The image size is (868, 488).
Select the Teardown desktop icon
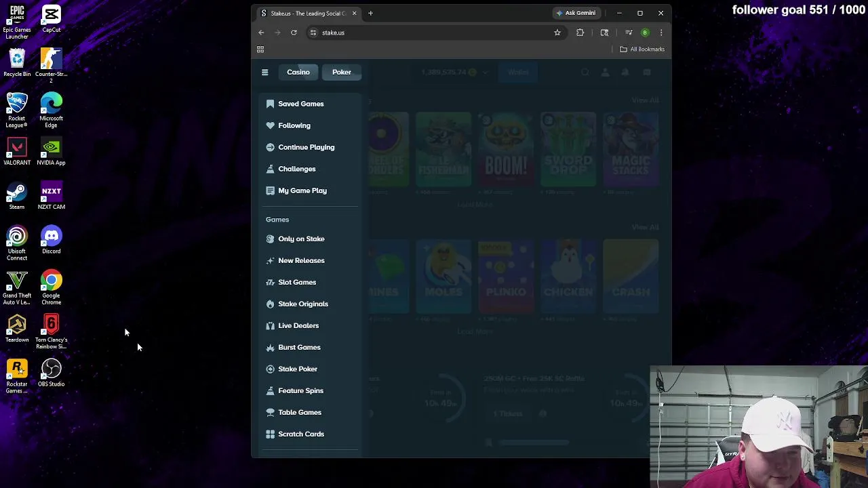[x=17, y=329]
